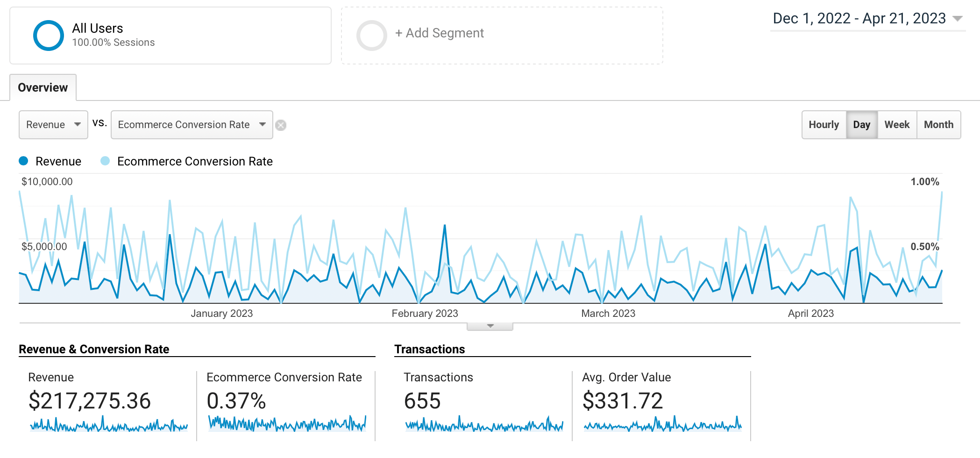
Task: Show data grouped by Month
Action: 938,125
